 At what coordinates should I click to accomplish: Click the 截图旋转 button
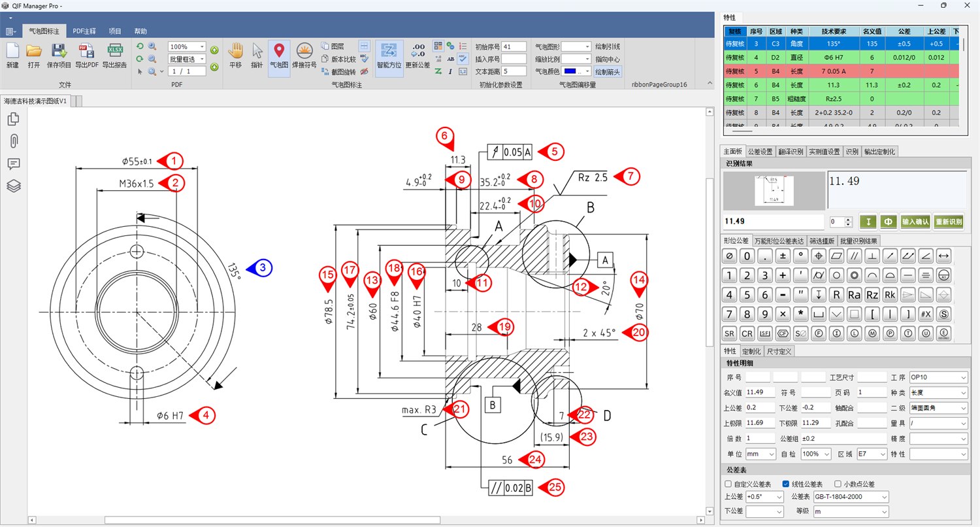click(338, 71)
